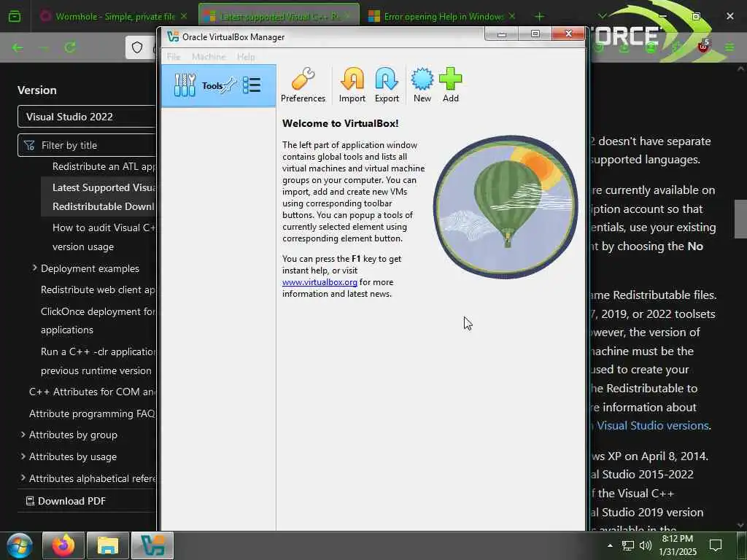This screenshot has height=560, width=747.
Task: Open the Visual Studio 2022 version dropdown
Action: 88,117
